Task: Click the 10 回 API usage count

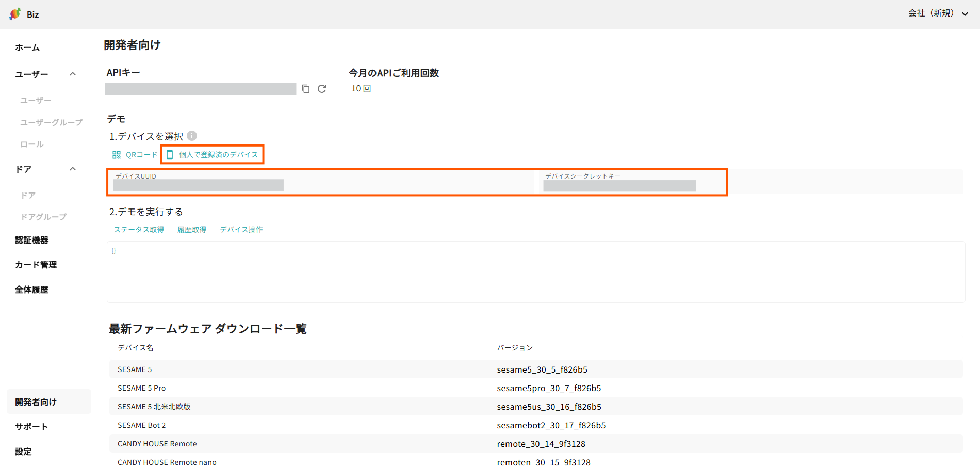Action: point(361,89)
